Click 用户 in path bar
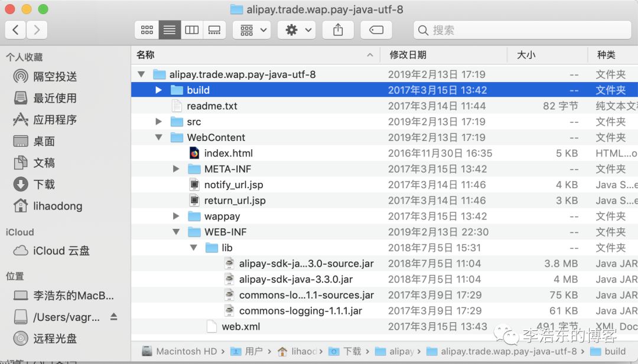 (246, 352)
